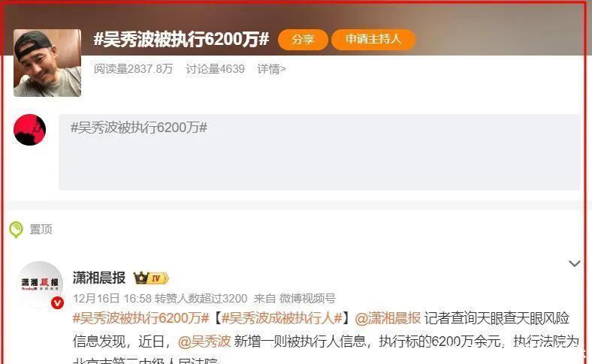592x364 pixels.
Task: Click the @潇湘晨报 mention in post text
Action: pyautogui.click(x=388, y=318)
